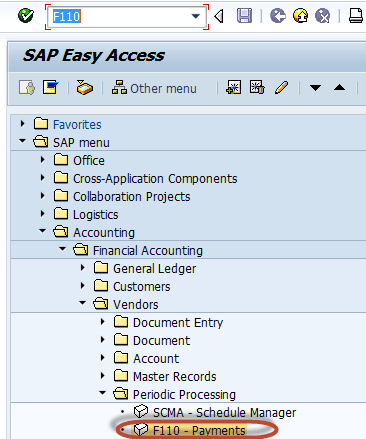Open the command field history dropdown arrow
Viewport: 366px width, 439px height.
pyautogui.click(x=196, y=16)
